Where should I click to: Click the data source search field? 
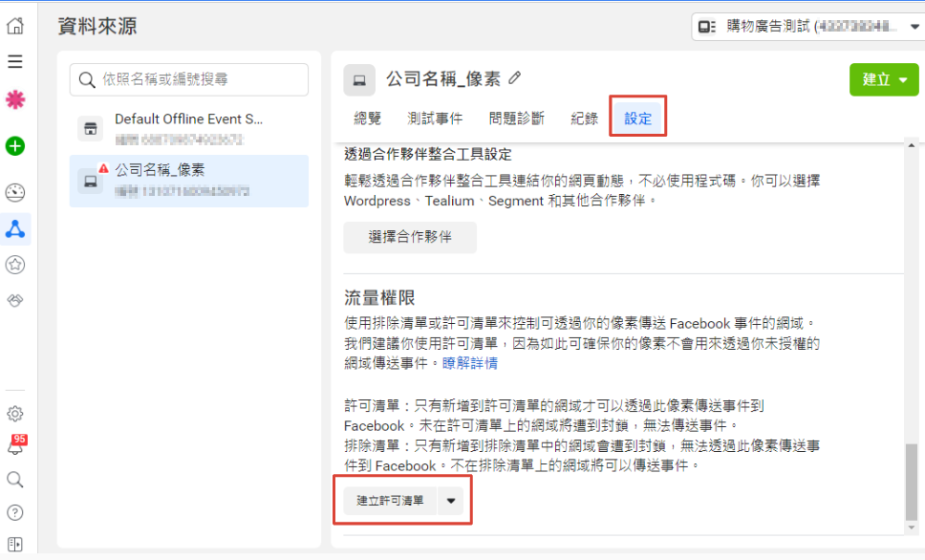(189, 79)
